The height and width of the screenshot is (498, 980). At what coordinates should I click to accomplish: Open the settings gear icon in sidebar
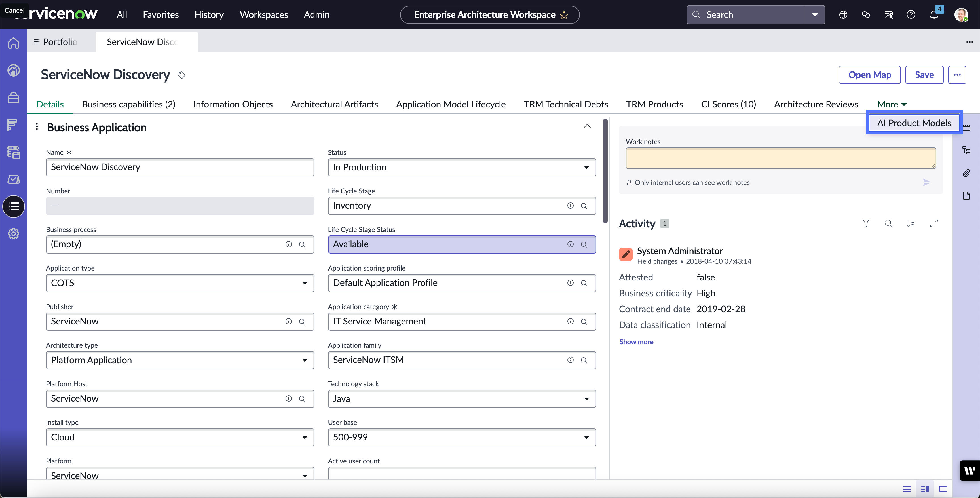tap(14, 234)
